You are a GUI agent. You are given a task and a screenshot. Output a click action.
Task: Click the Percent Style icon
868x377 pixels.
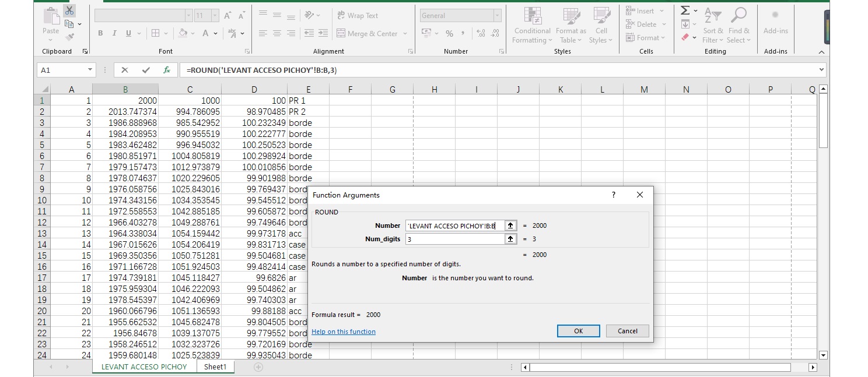click(x=449, y=34)
